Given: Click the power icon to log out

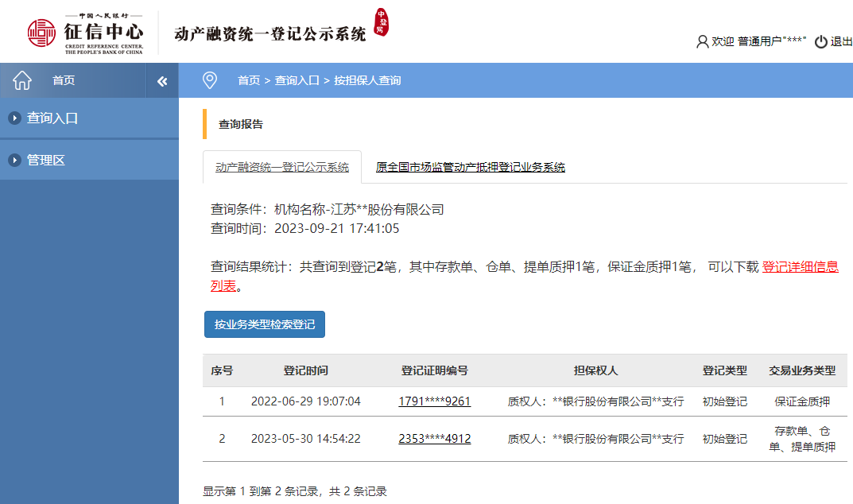Looking at the screenshot, I should point(821,41).
